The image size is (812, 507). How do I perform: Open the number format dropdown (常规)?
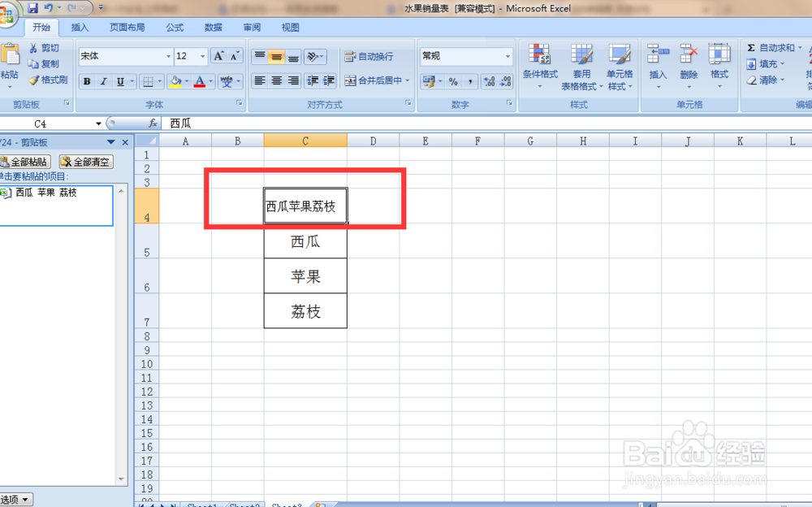pos(508,56)
